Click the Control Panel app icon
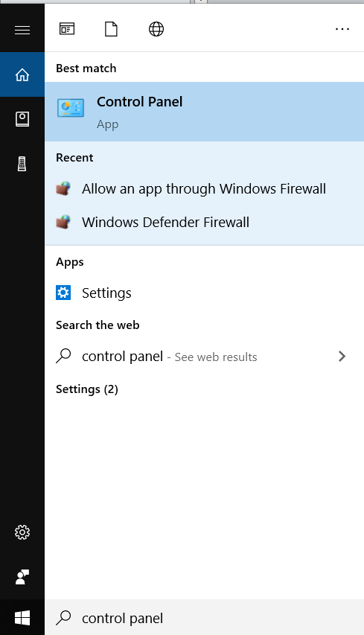Image resolution: width=364 pixels, height=635 pixels. pos(71,108)
